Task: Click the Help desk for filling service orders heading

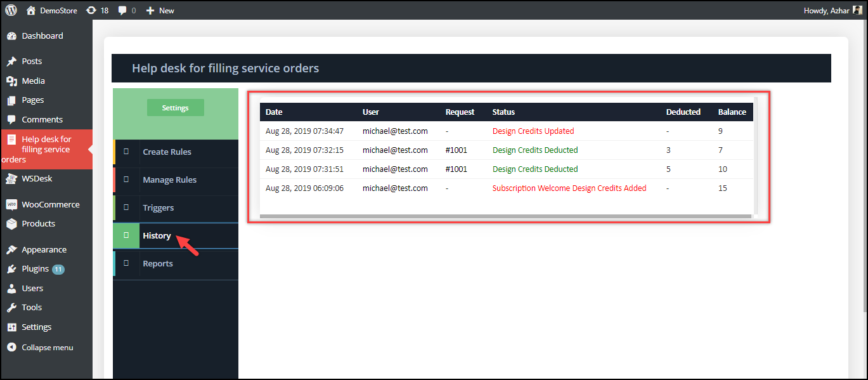Action: 225,69
